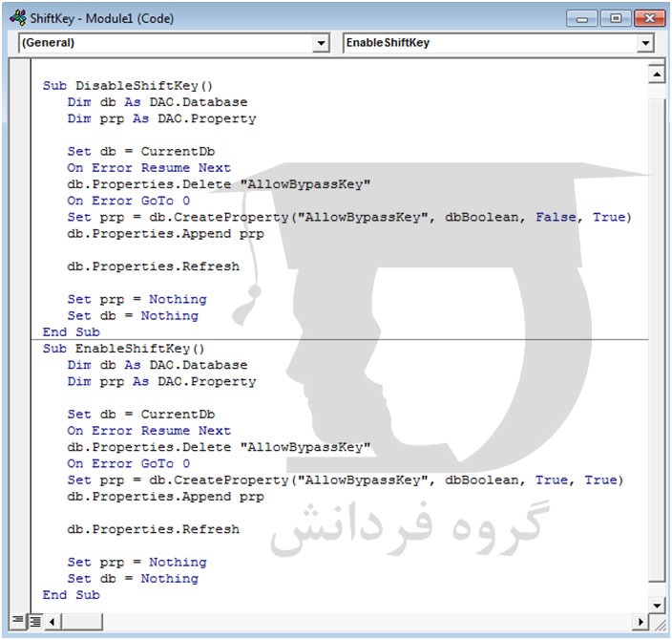The image size is (672, 640).
Task: Switch to Full Module View button
Action: (x=35, y=621)
